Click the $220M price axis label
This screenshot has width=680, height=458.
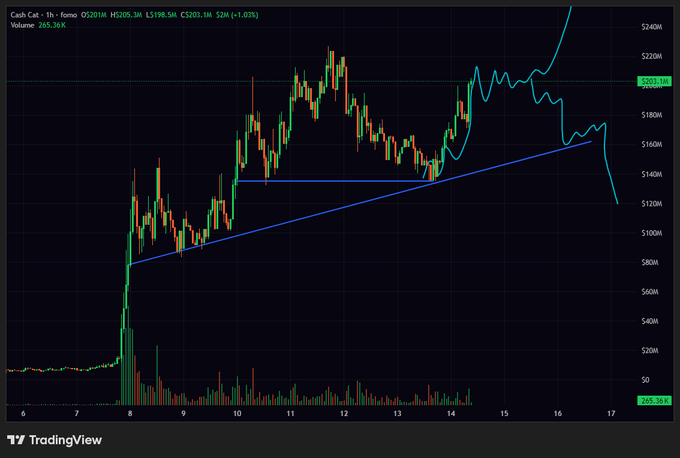(x=652, y=56)
